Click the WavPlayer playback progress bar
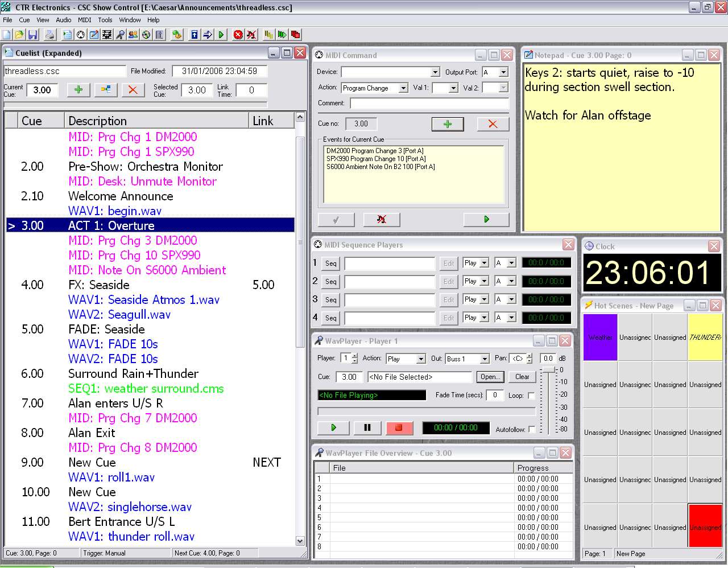The height and width of the screenshot is (568, 728). [426, 410]
